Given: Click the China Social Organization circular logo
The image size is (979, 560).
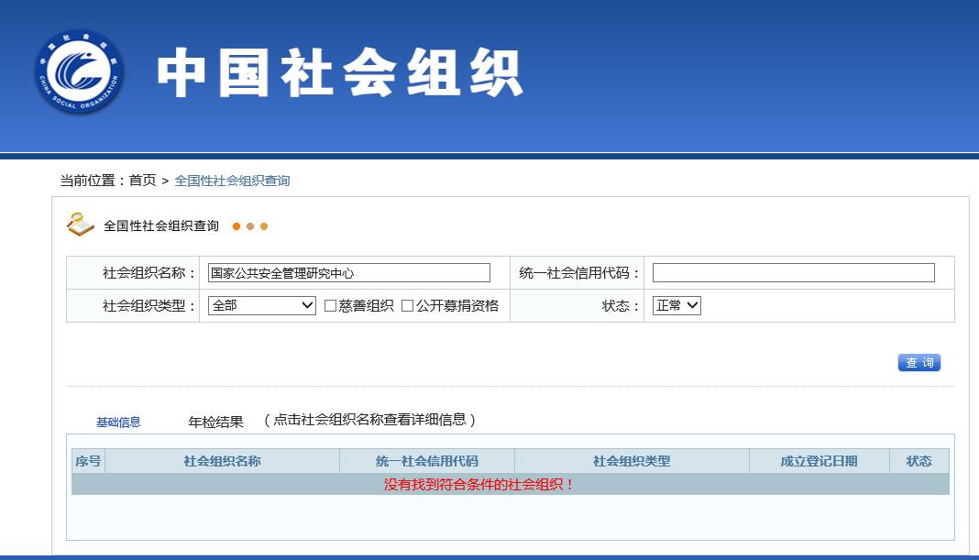Looking at the screenshot, I should [x=79, y=72].
